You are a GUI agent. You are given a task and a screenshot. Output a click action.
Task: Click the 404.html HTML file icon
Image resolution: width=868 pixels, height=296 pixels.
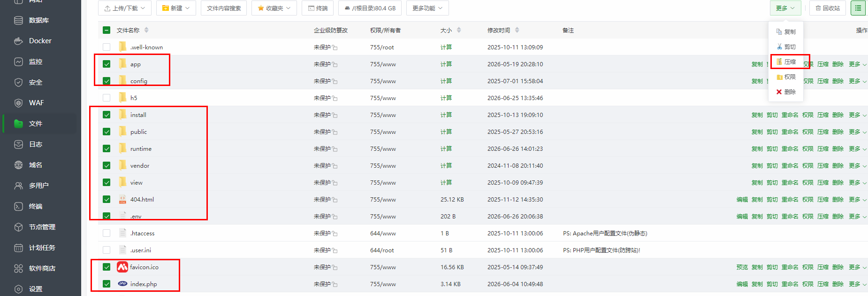click(122, 199)
